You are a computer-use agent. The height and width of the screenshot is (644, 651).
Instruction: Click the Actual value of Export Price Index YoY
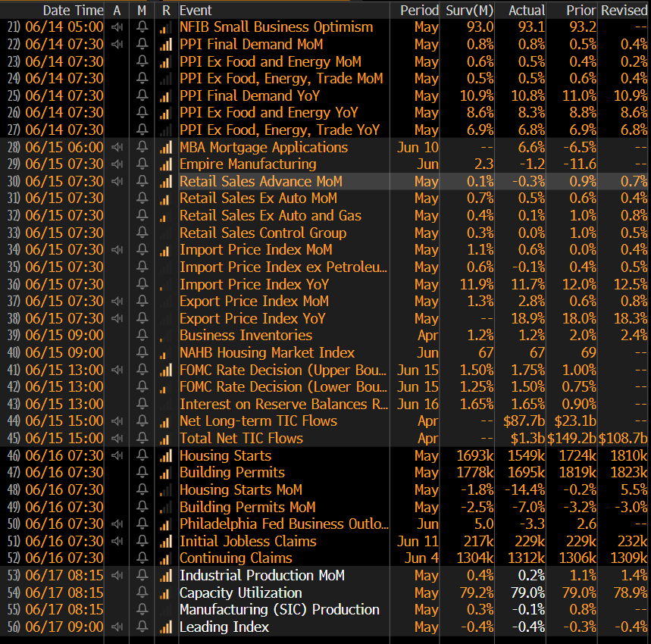[529, 319]
